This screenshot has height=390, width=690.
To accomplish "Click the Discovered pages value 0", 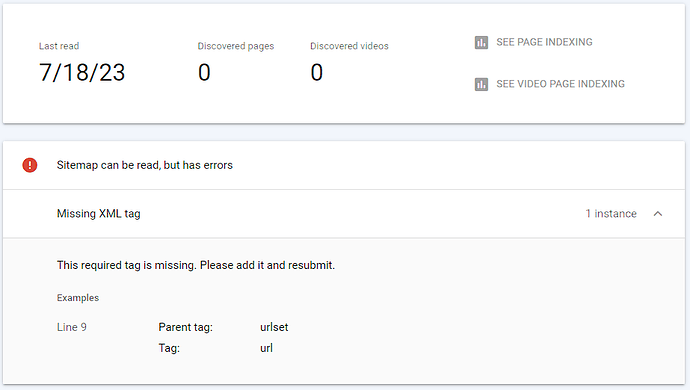I will point(204,72).
